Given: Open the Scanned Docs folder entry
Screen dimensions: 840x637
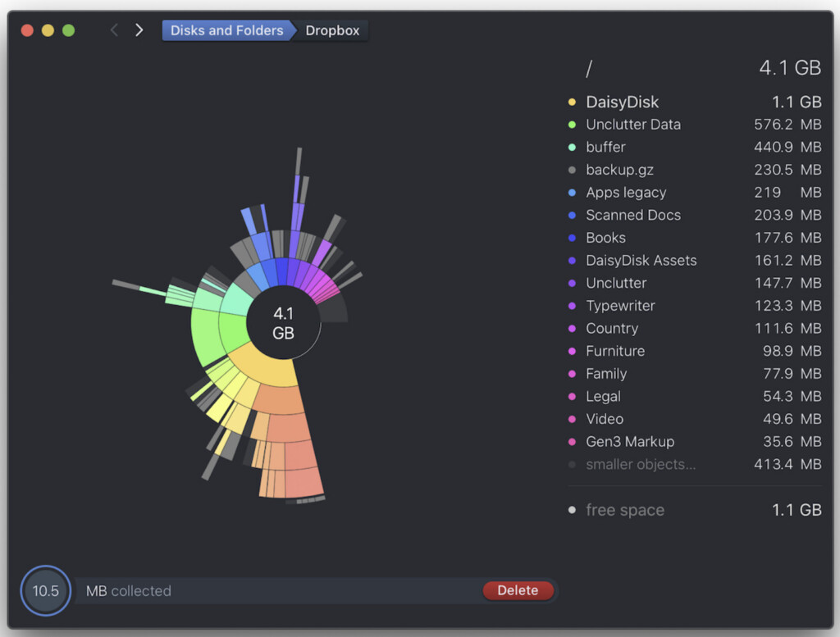Looking at the screenshot, I should click(632, 215).
